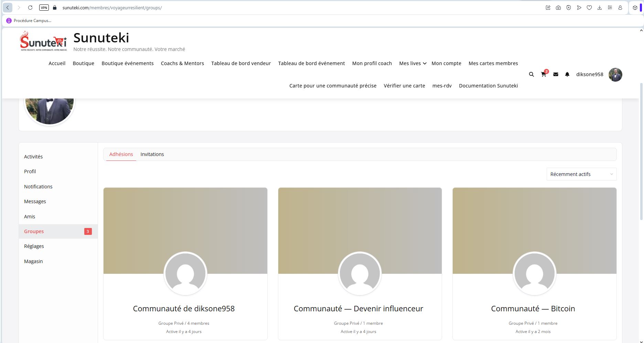This screenshot has height=343, width=644.
Task: Go to Coachs & Mentors page
Action: tap(182, 63)
